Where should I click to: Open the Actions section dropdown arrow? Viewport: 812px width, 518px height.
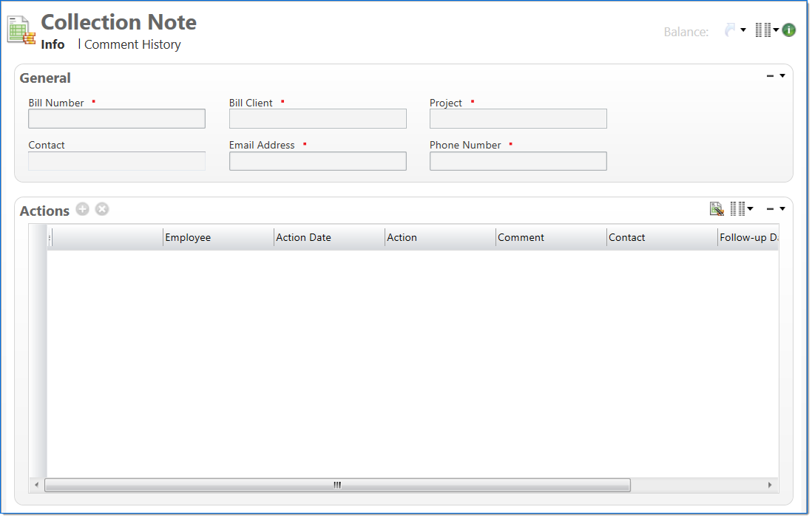[782, 209]
